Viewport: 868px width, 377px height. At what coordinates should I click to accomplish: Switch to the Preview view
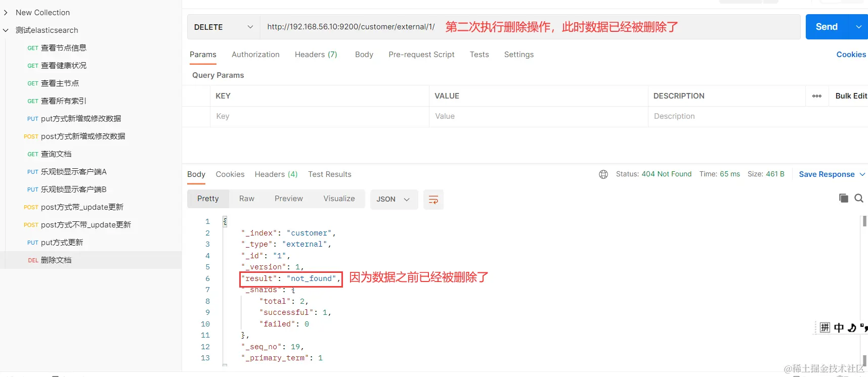tap(289, 199)
